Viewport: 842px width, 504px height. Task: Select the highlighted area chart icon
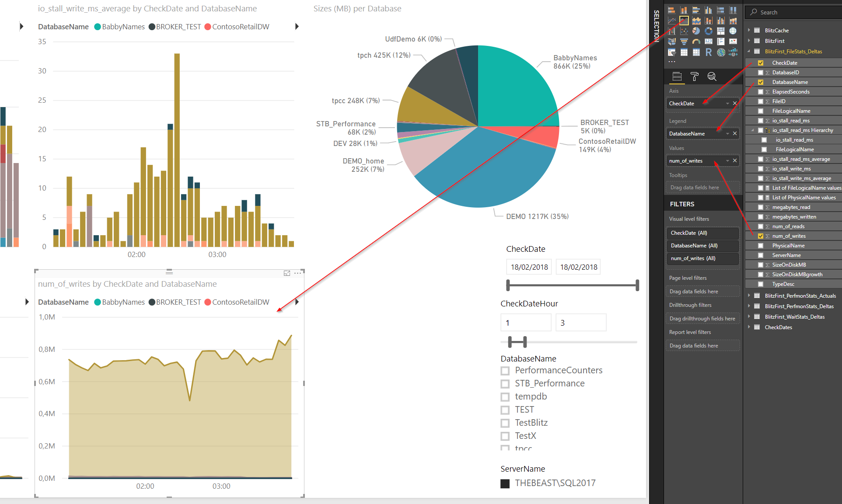click(684, 21)
